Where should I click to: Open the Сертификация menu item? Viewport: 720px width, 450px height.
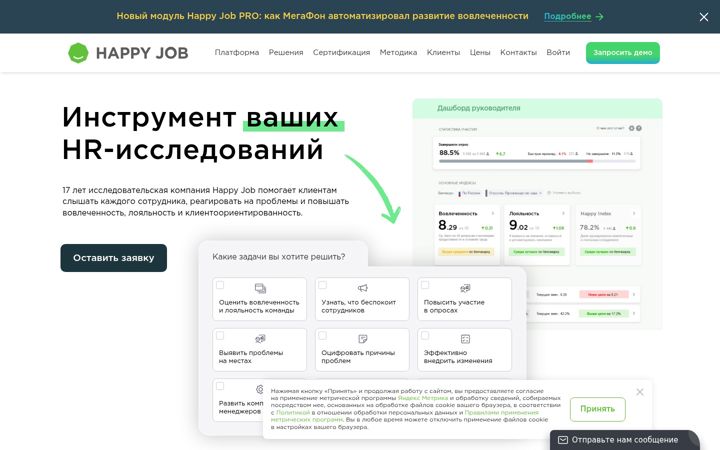[x=342, y=52]
